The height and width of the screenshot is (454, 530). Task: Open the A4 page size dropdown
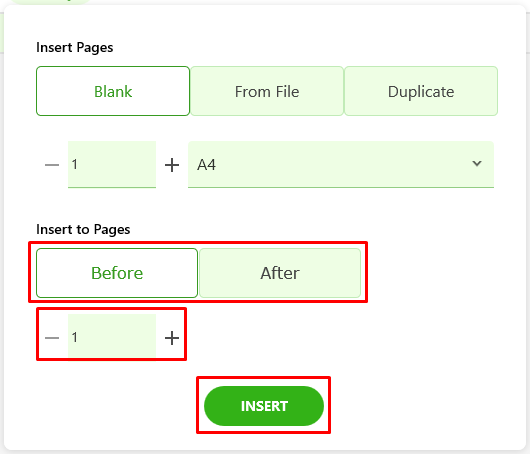[341, 164]
